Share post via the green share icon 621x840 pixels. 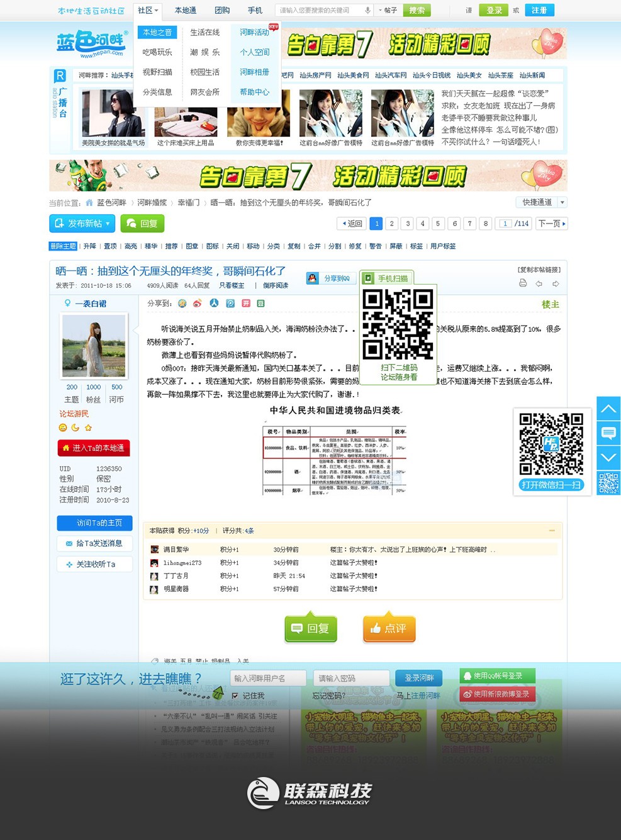(260, 304)
